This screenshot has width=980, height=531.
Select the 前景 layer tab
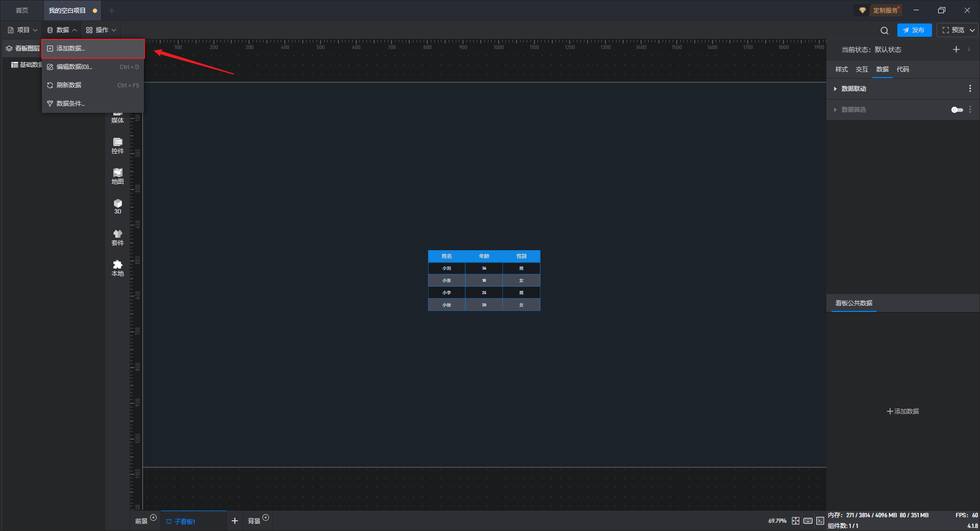click(x=141, y=521)
